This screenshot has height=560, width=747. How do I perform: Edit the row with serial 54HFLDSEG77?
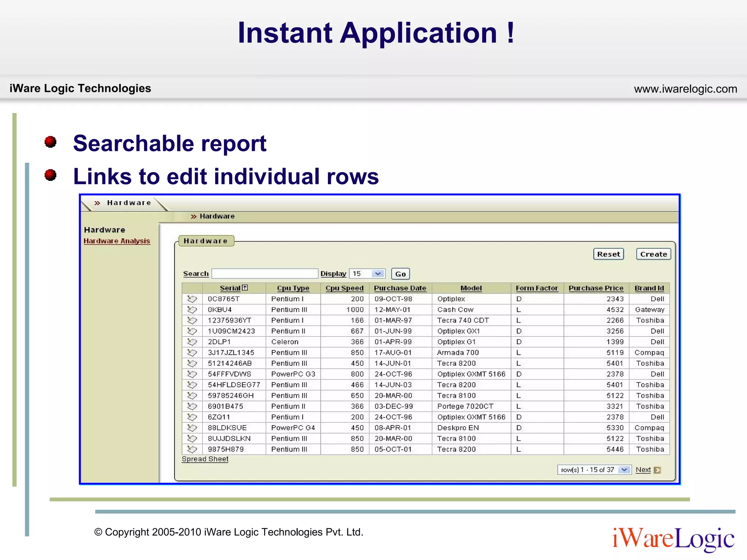click(x=192, y=385)
